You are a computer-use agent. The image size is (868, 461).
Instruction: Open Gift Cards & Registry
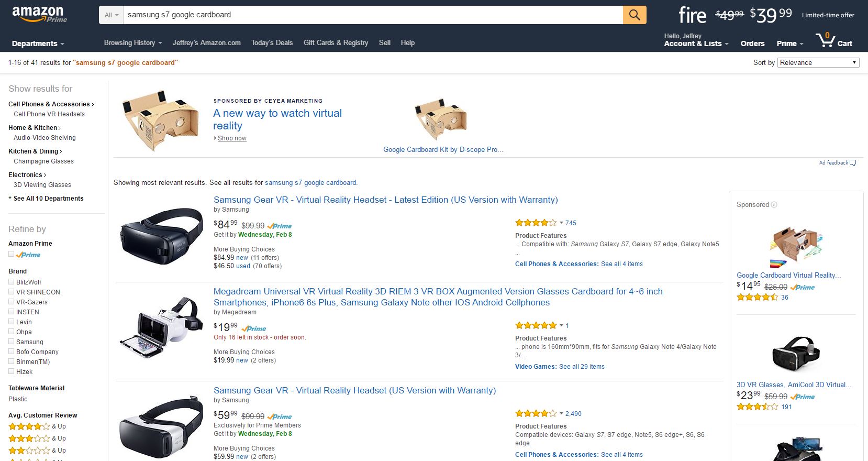coord(336,43)
